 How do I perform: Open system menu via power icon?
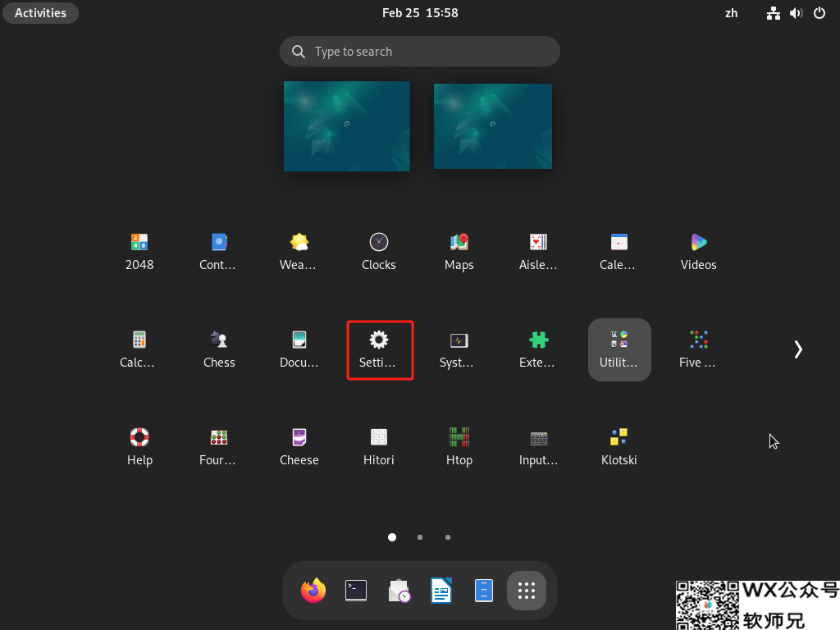click(819, 13)
